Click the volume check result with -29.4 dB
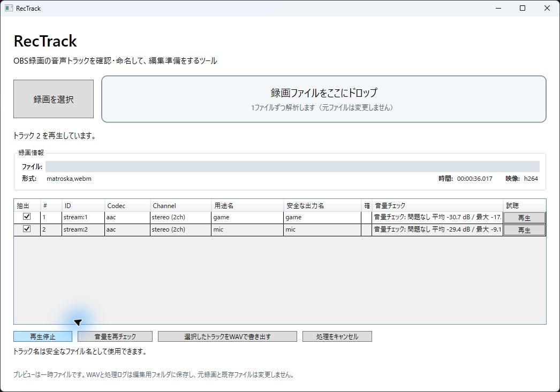This screenshot has width=560, height=392. point(437,230)
